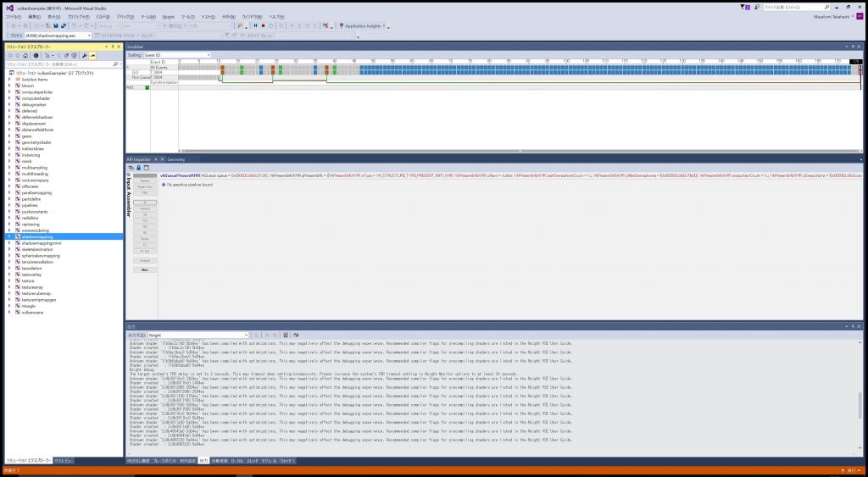The image size is (868, 477).
Task: Open the Nsight menu
Action: [169, 17]
